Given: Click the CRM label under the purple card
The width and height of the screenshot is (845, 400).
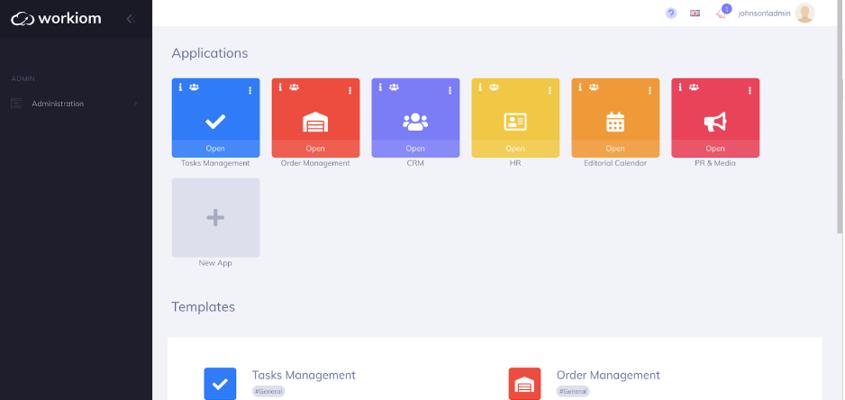Looking at the screenshot, I should point(415,163).
